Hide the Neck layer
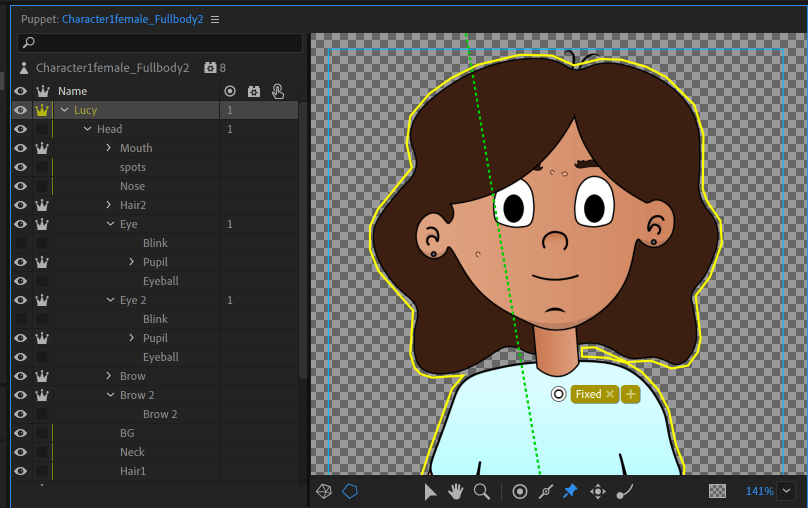The height and width of the screenshot is (508, 808). pos(21,452)
